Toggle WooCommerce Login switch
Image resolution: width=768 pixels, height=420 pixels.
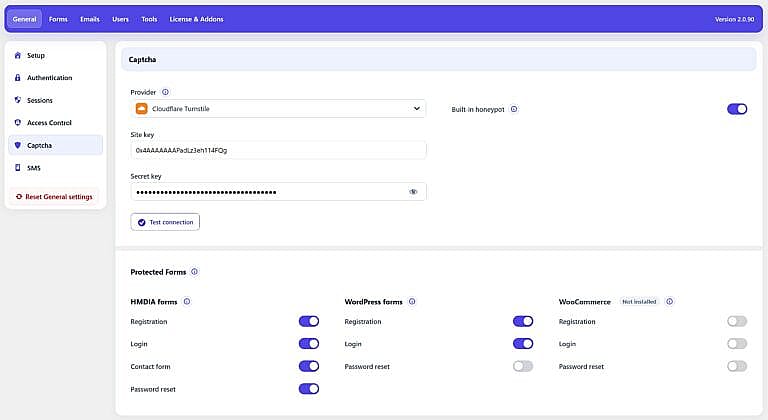coord(737,344)
